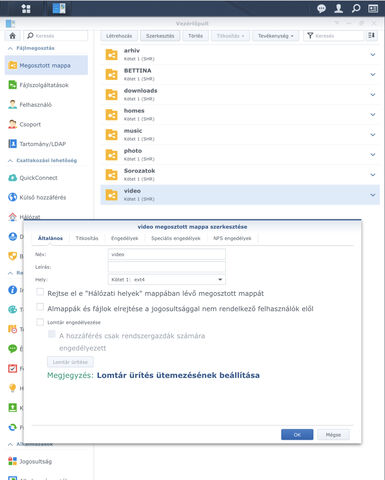
Task: Select the photo shared folder icon
Action: tap(111, 155)
